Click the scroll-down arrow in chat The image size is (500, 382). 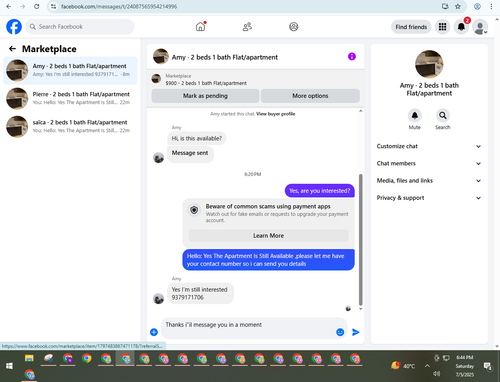(x=360, y=309)
